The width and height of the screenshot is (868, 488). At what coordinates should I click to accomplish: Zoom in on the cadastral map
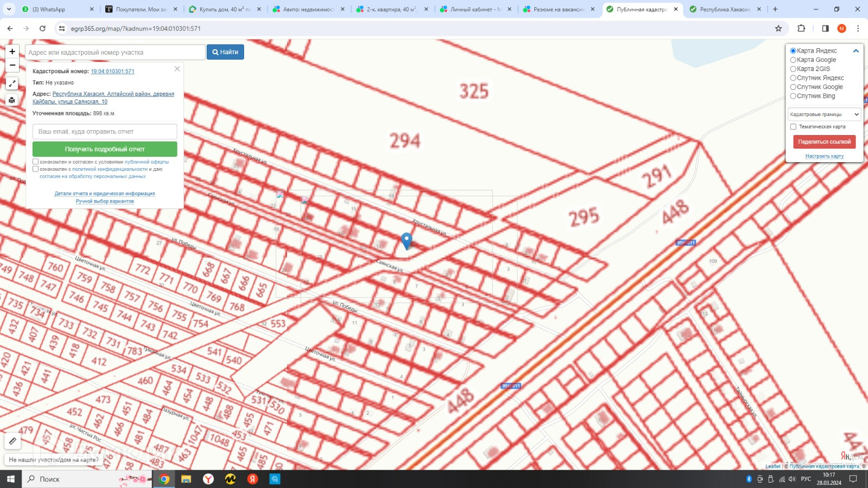12,52
